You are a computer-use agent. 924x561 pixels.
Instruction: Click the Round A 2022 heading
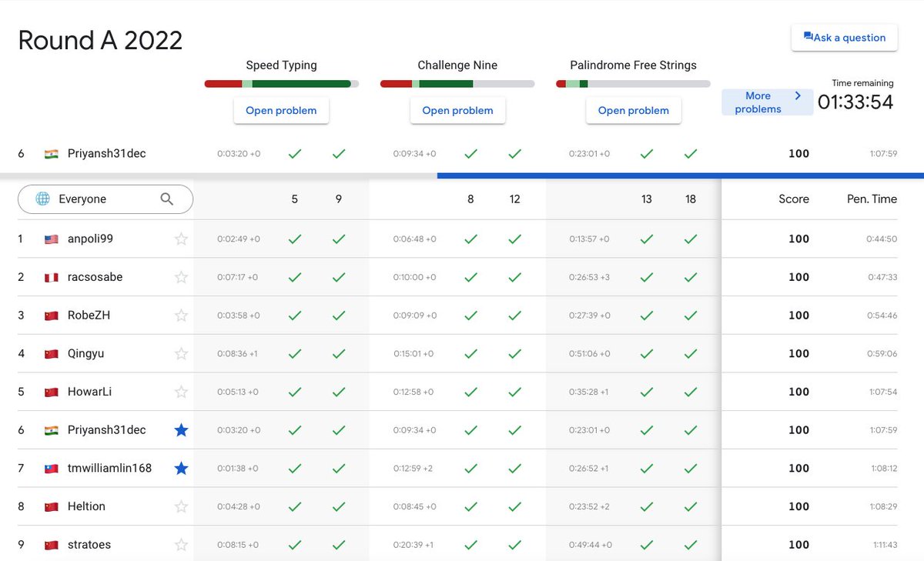100,40
